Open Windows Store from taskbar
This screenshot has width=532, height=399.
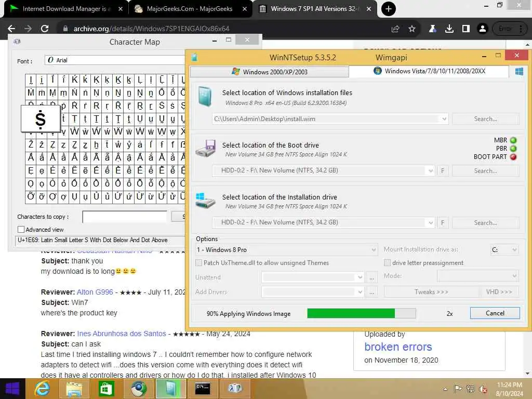(x=106, y=389)
